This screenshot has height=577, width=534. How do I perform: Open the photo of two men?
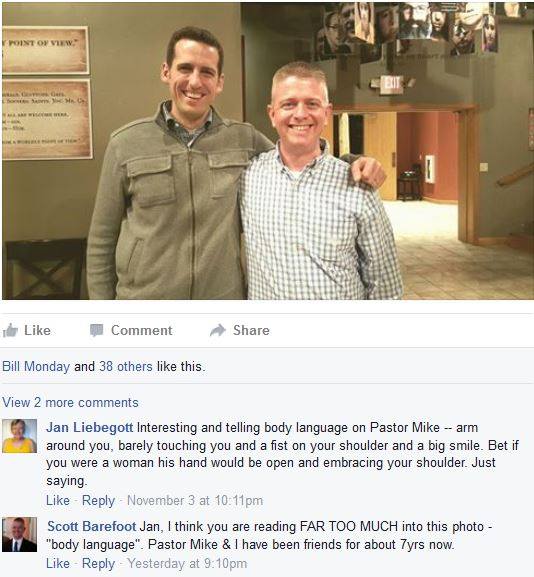[268, 151]
